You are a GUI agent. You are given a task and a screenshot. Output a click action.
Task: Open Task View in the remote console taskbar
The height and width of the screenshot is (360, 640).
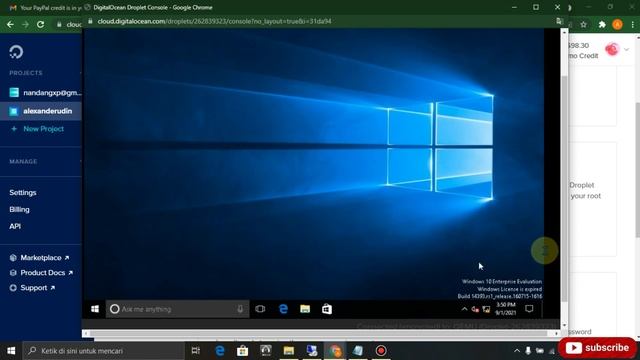pos(260,309)
